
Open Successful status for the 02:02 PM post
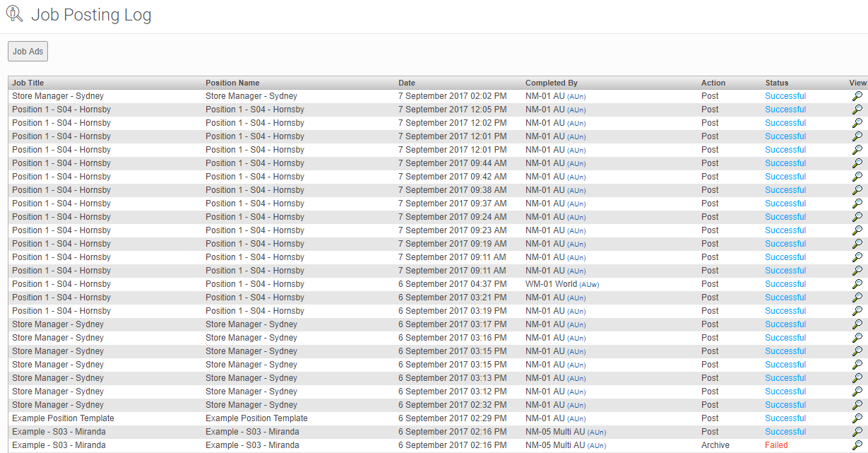click(x=785, y=96)
